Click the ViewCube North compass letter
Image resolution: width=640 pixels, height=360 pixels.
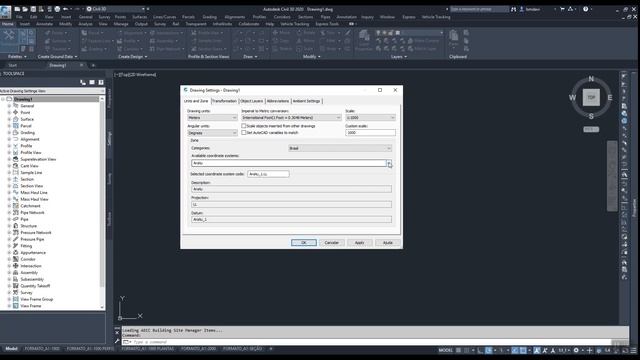[x=591, y=79]
